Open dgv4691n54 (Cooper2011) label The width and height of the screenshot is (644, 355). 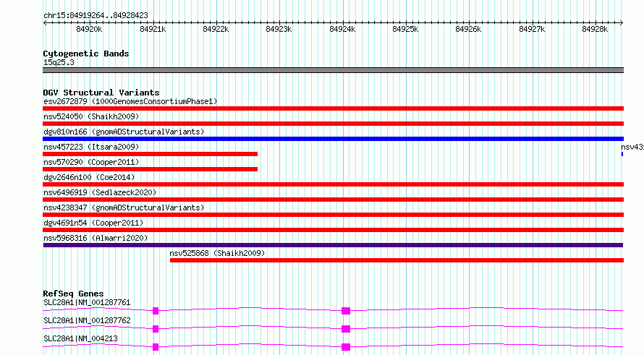coord(93,223)
